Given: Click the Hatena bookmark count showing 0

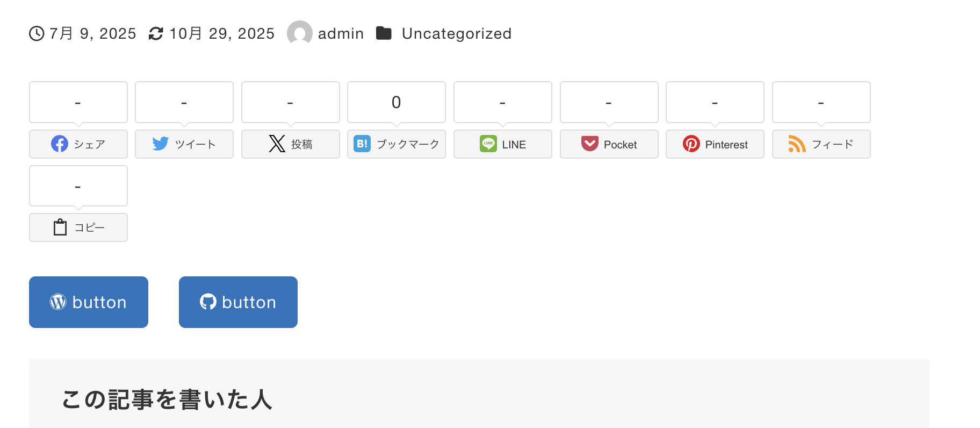Looking at the screenshot, I should 397,102.
